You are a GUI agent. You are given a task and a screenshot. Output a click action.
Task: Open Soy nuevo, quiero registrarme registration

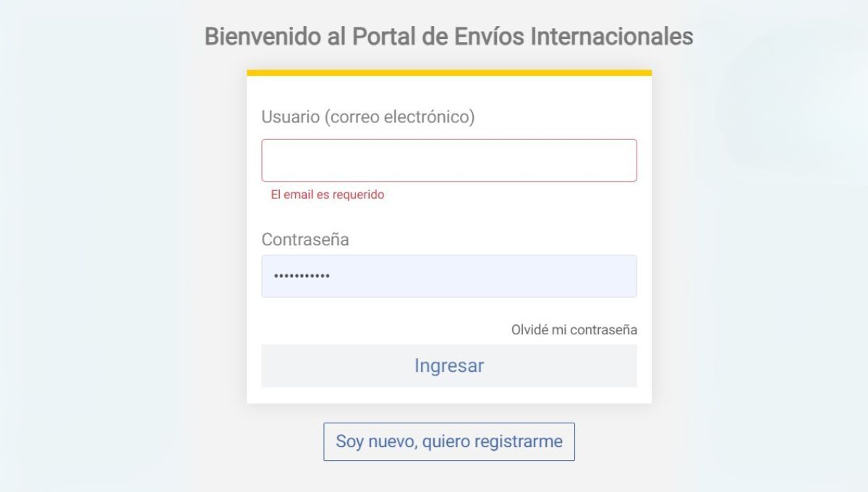tap(448, 441)
